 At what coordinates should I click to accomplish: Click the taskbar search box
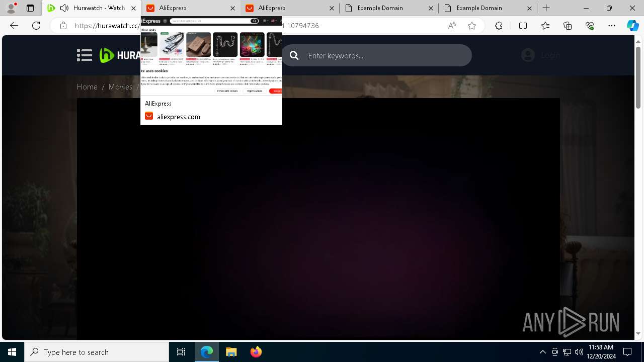pyautogui.click(x=97, y=352)
